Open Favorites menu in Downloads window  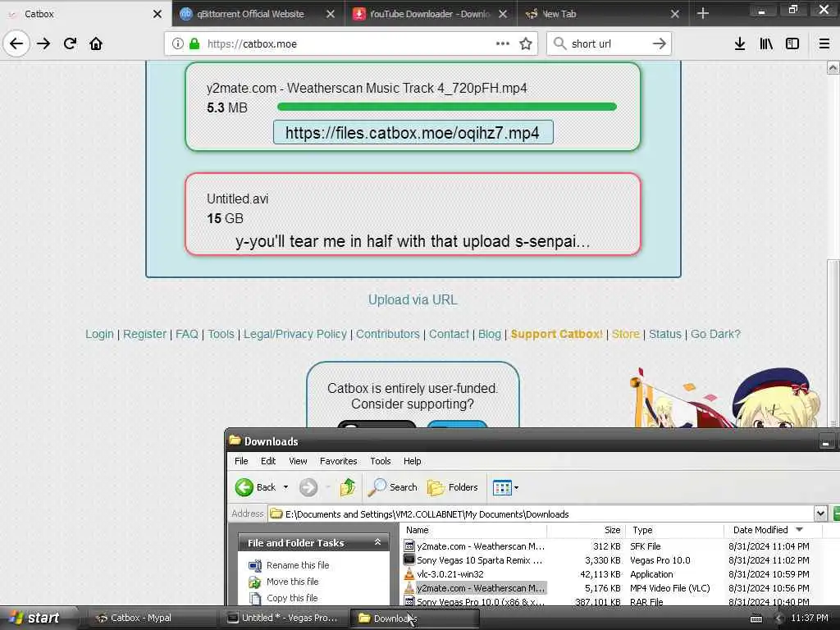coord(338,461)
